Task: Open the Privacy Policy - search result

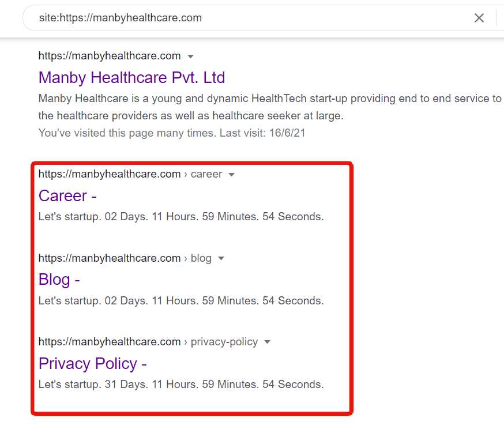Action: (93, 363)
